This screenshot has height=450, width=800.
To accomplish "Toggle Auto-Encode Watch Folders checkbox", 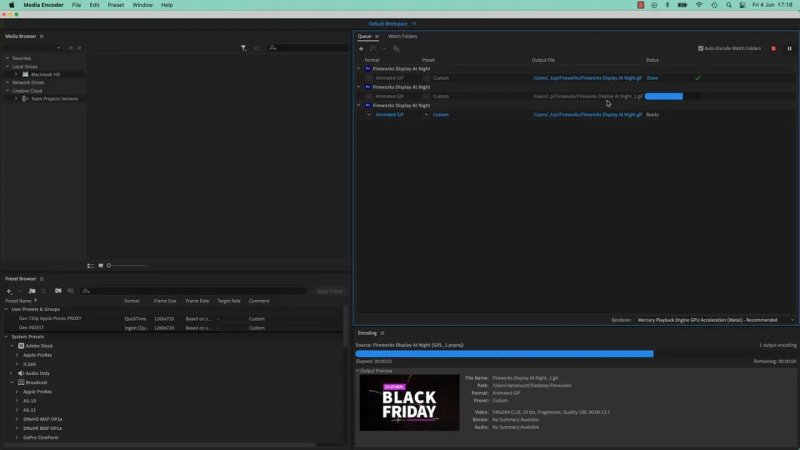I will (701, 48).
